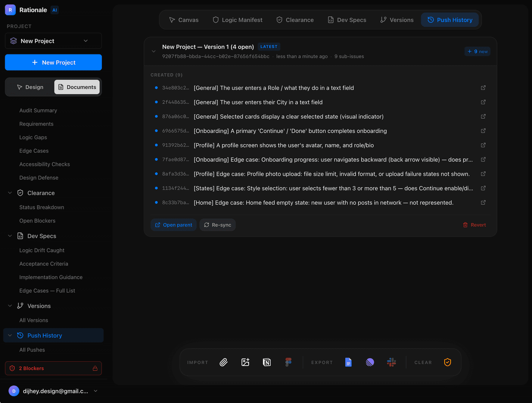Click issue 'The user enters their City' text
The height and width of the screenshot is (403, 532).
click(x=258, y=102)
